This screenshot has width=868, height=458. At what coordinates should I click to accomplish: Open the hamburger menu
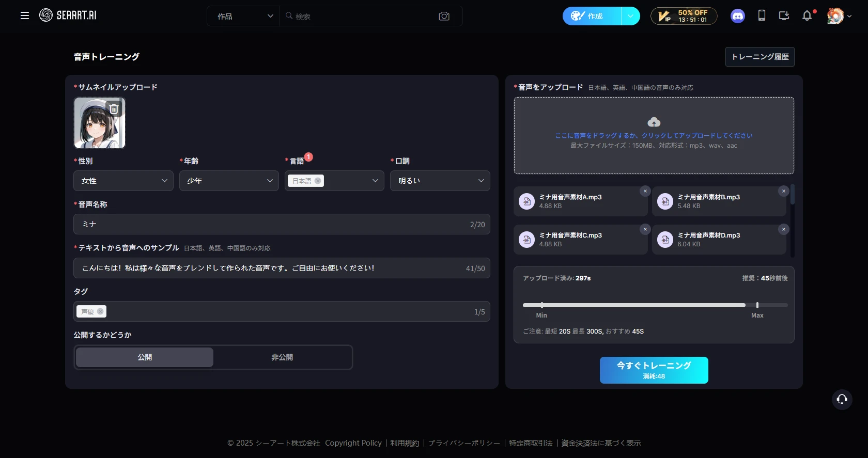[x=24, y=15]
